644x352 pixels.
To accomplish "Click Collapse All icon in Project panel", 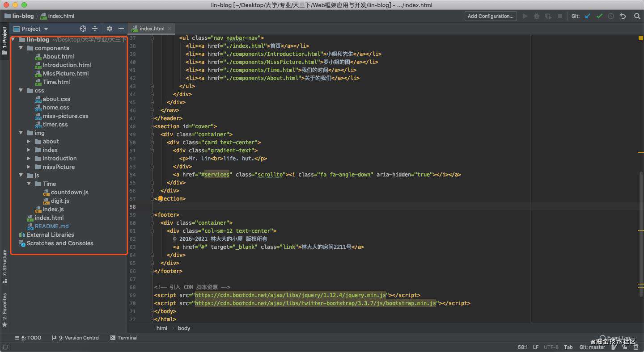I will click(95, 29).
